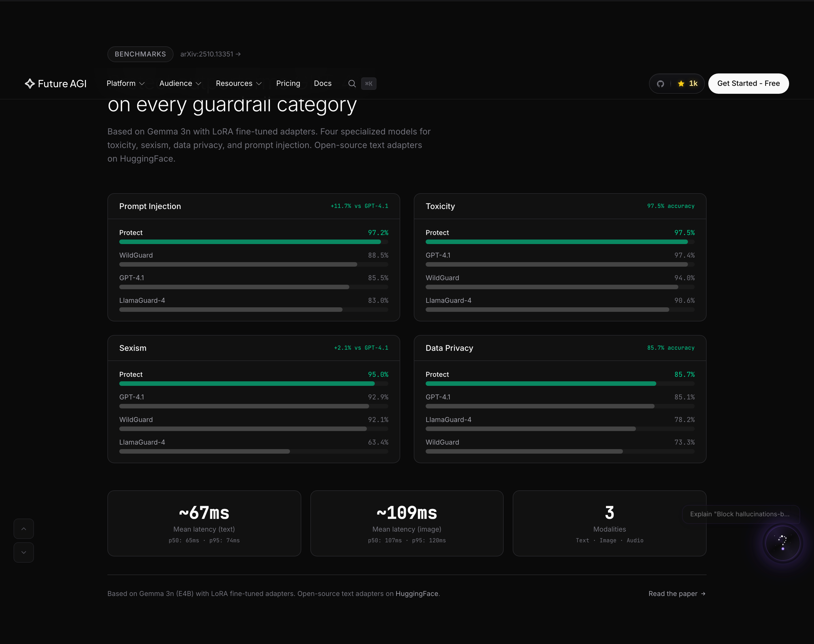This screenshot has height=644, width=814.
Task: Go to the Pricing page
Action: pyautogui.click(x=288, y=83)
